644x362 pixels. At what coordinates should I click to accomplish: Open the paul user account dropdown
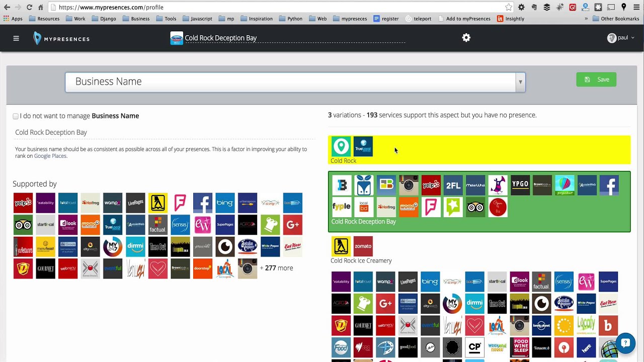[x=621, y=38]
